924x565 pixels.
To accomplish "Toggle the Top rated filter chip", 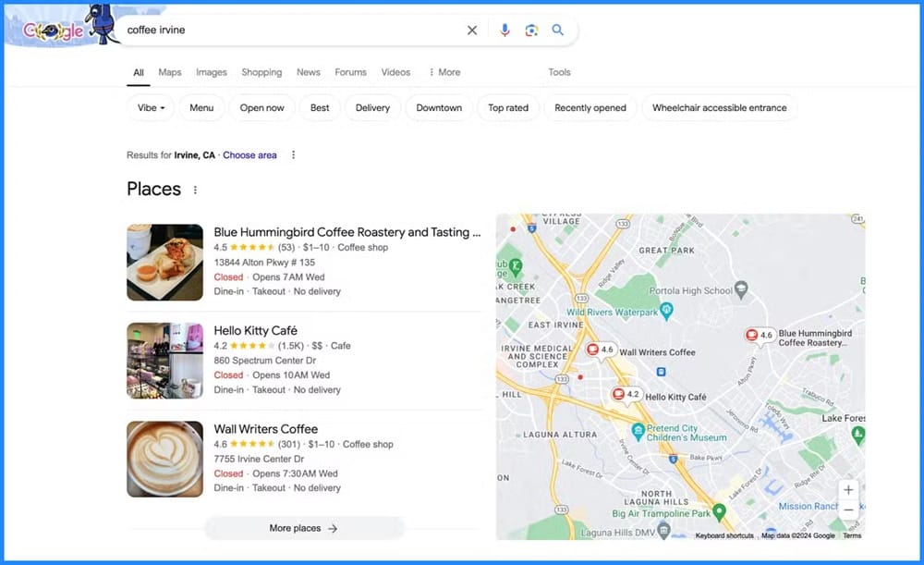I will pos(508,108).
